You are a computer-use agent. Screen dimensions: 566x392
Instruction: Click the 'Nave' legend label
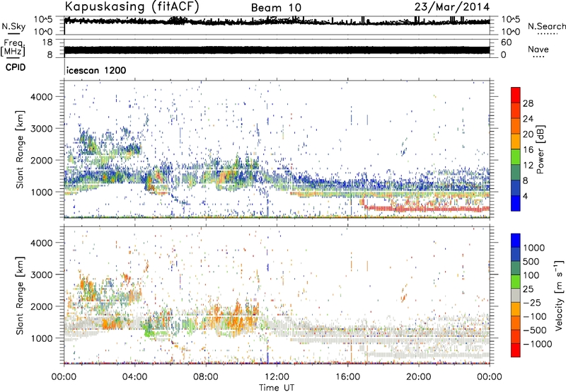coord(538,49)
